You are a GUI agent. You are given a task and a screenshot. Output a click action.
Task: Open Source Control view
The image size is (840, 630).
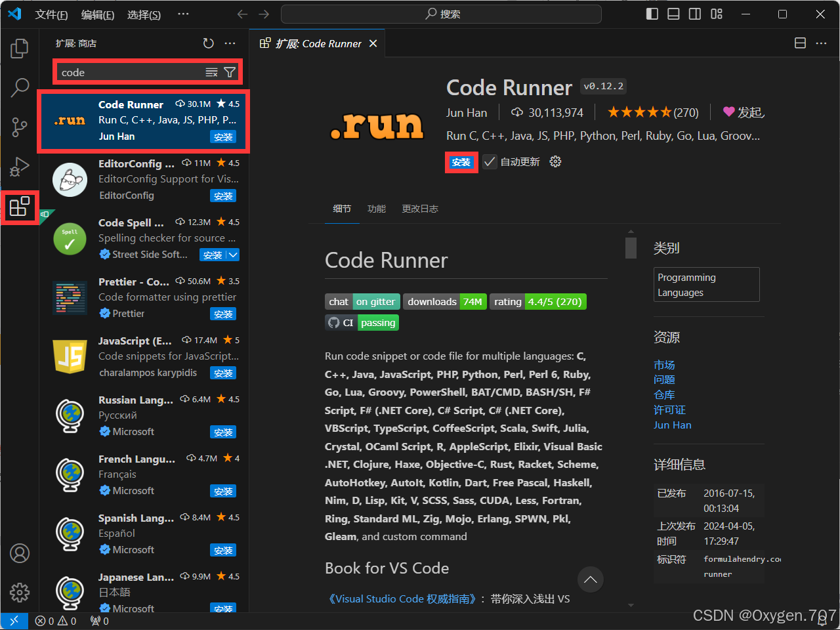click(20, 127)
